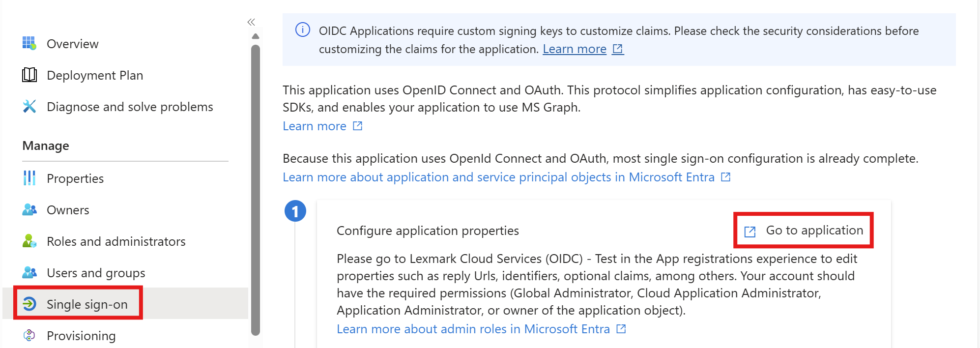Click the Diagnose and solve problems wrench icon
This screenshot has height=348, width=980.
click(29, 106)
